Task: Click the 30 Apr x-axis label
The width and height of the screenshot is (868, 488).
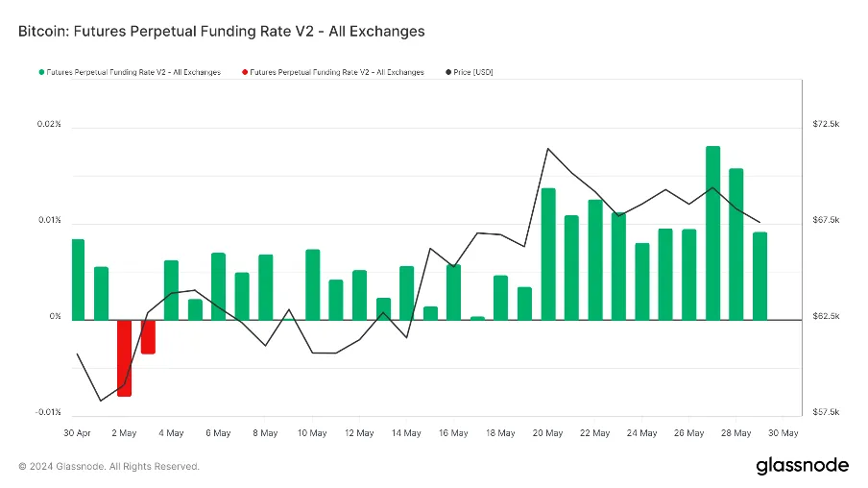Action: (x=77, y=432)
